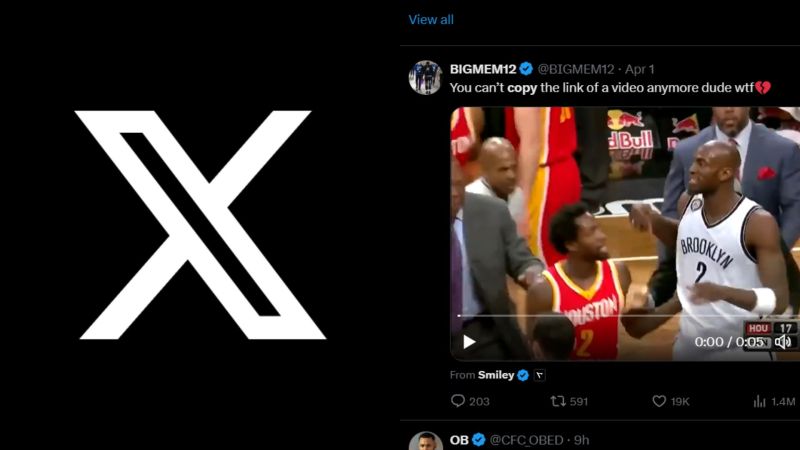Click the @CFC_OBED handle
Image resolution: width=800 pixels, height=450 pixels.
pos(527,440)
